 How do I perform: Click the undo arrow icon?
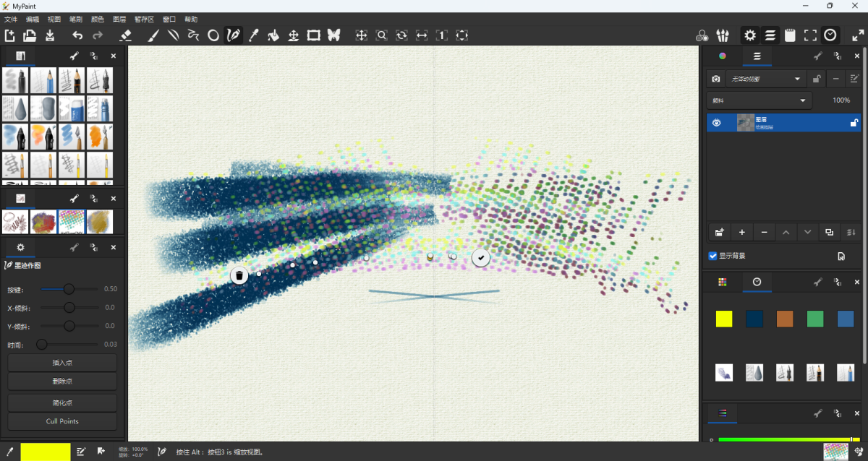[77, 35]
